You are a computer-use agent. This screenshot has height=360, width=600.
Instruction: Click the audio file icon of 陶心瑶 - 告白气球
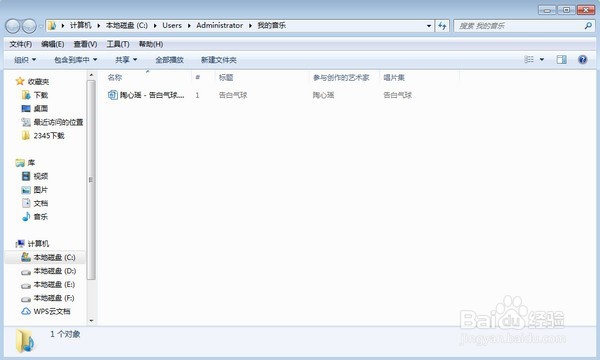(112, 95)
